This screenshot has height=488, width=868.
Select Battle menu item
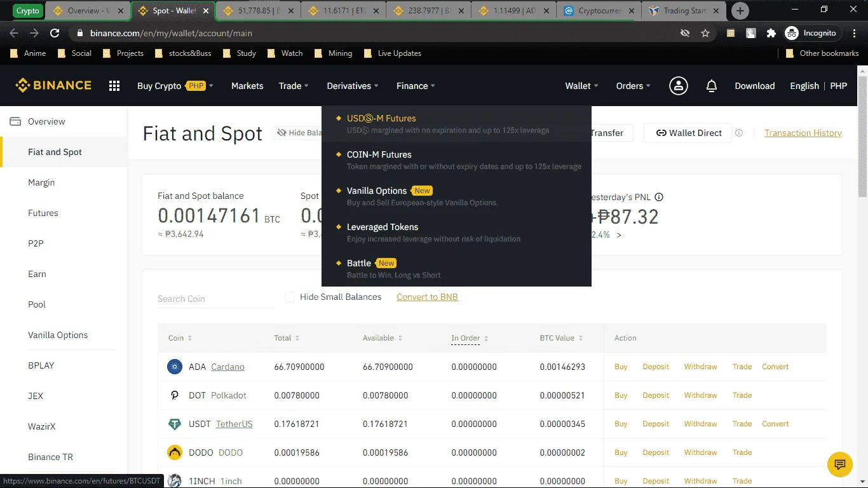[456, 269]
